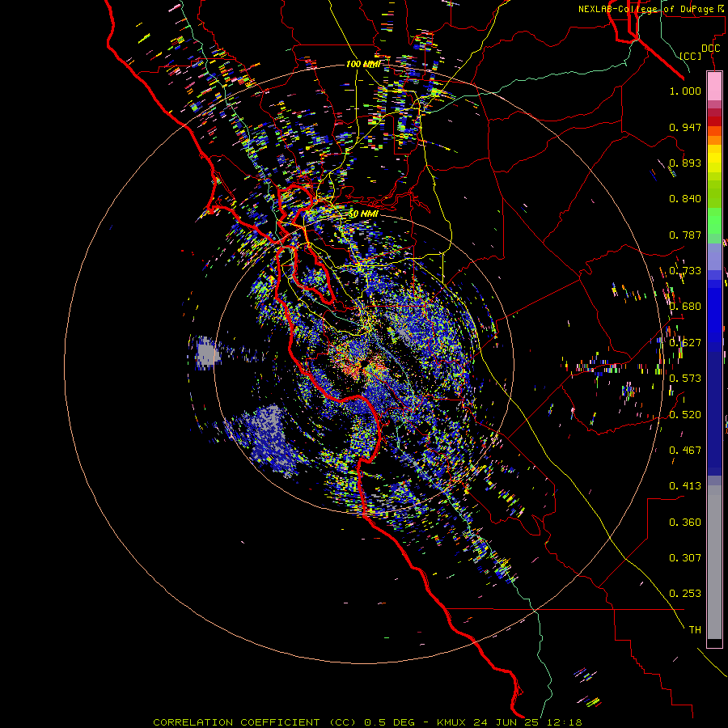The image size is (728, 728).
Task: Select the 1.000 value on the scale
Action: tap(685, 91)
